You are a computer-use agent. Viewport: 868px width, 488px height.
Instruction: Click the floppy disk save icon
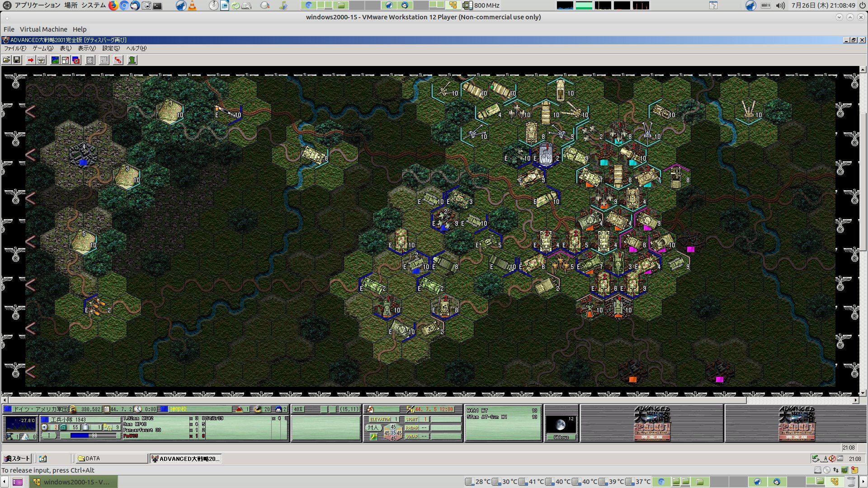(x=17, y=60)
